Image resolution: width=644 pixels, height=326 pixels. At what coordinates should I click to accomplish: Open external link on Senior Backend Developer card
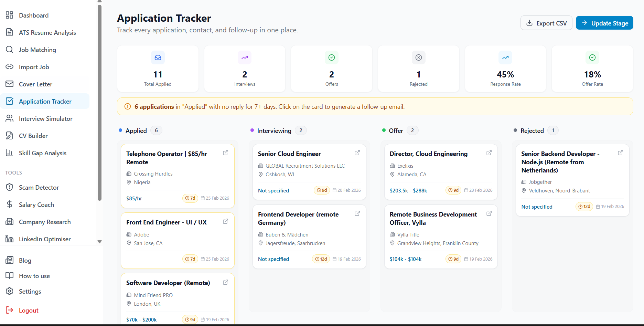point(621,153)
